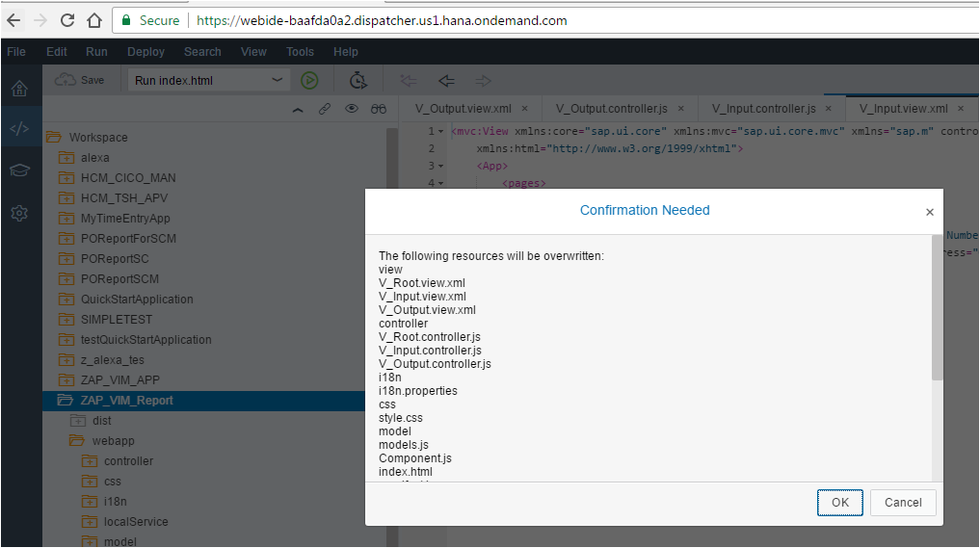Go to browser home page icon
This screenshot has height=548, width=980.
pos(94,20)
